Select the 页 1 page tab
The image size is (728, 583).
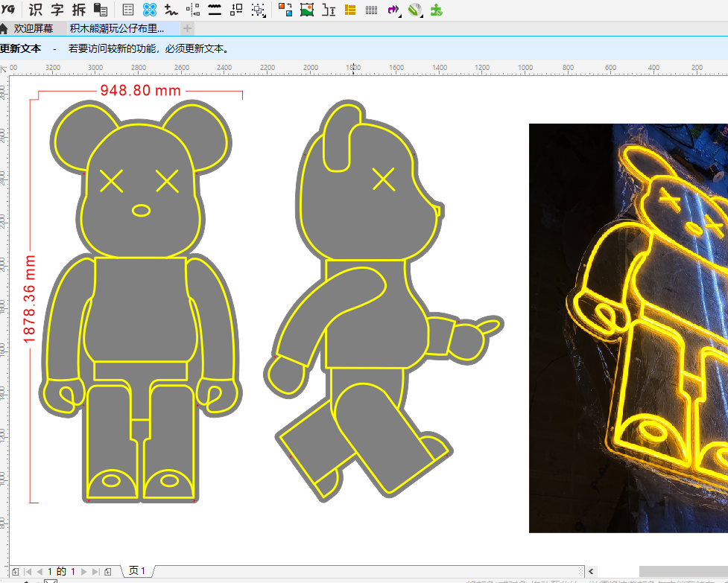pos(137,571)
